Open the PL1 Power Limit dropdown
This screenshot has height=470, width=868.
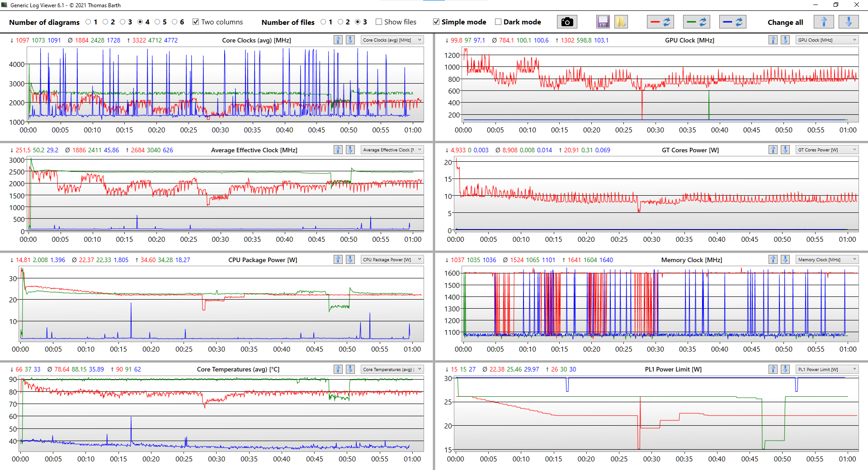[827, 370]
